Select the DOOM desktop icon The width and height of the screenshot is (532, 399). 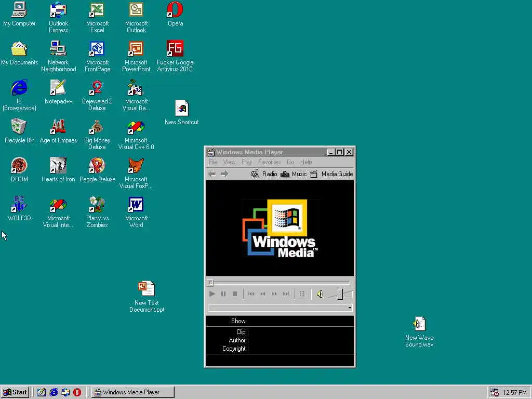click(x=19, y=170)
